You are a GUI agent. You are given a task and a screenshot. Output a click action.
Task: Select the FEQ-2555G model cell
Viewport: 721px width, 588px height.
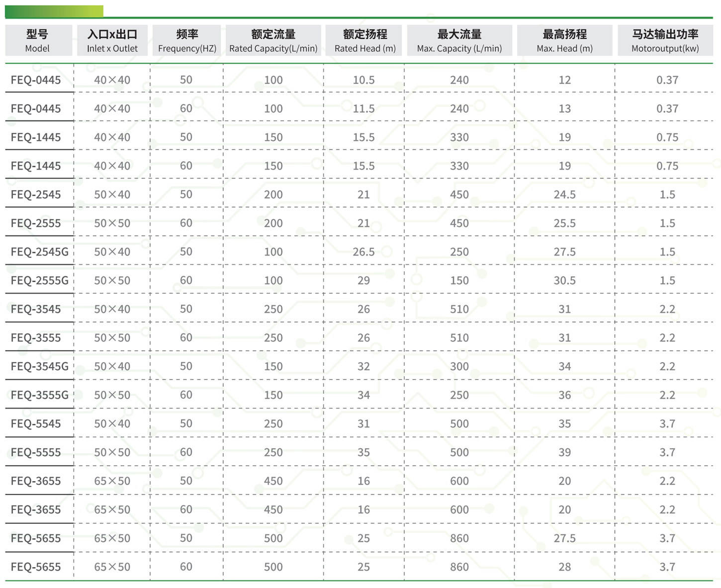(39, 280)
